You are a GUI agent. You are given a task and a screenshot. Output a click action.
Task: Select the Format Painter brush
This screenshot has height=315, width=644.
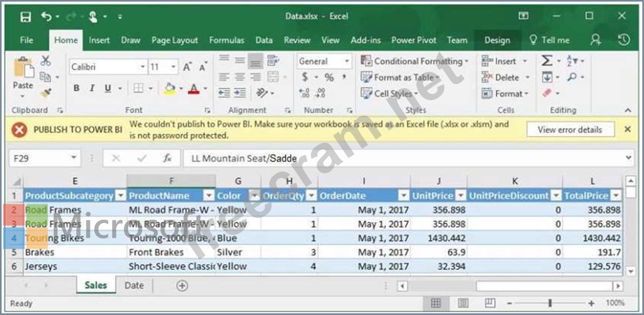coord(45,93)
